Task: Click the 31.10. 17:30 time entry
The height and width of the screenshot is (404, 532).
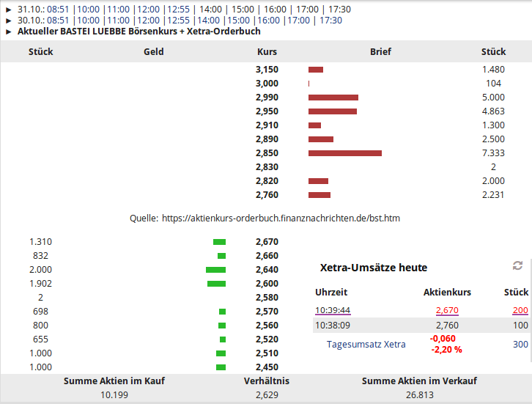Action: [339, 10]
